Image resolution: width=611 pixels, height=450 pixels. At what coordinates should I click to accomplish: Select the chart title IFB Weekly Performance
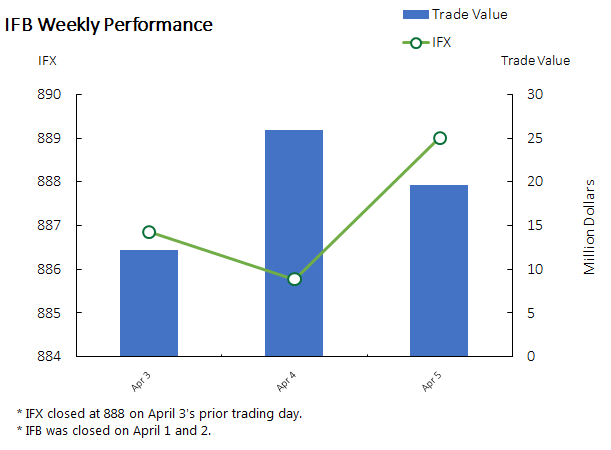point(109,24)
